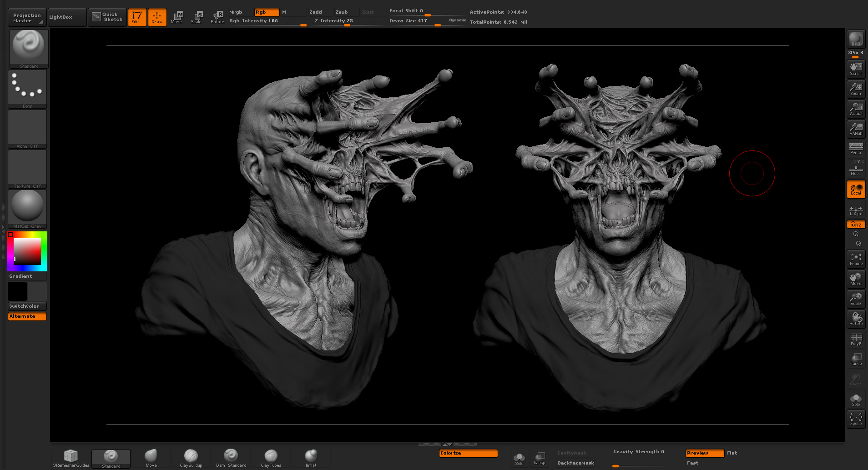
Task: Select Rotate view icon in right shelf
Action: pyautogui.click(x=856, y=319)
